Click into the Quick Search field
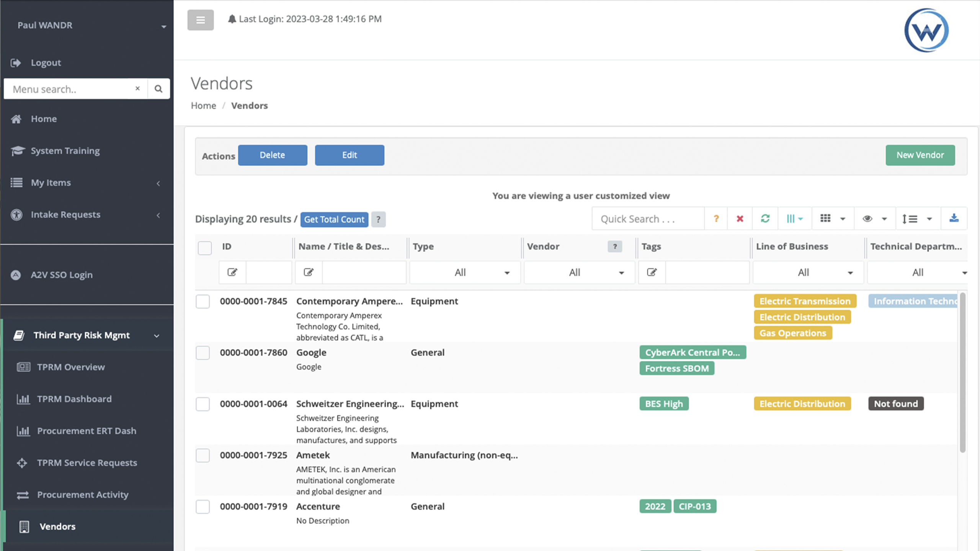Viewport: 980px width, 551px height. (648, 218)
